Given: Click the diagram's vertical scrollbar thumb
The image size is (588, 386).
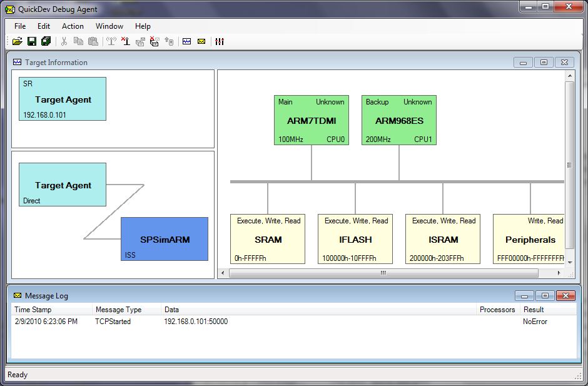Looking at the screenshot, I should point(570,165).
